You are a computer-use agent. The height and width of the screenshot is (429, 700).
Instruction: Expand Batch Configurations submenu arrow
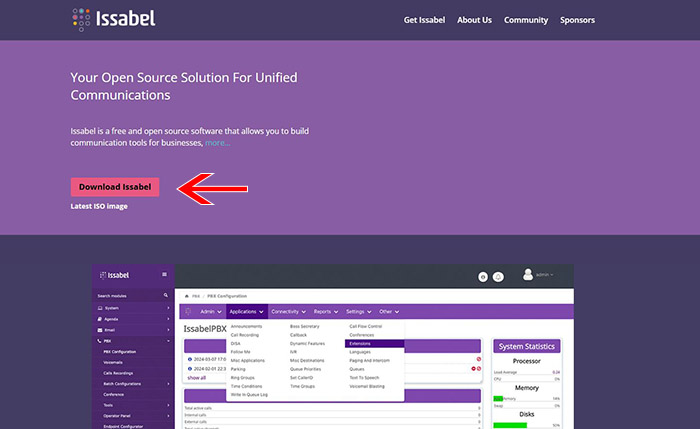click(168, 384)
